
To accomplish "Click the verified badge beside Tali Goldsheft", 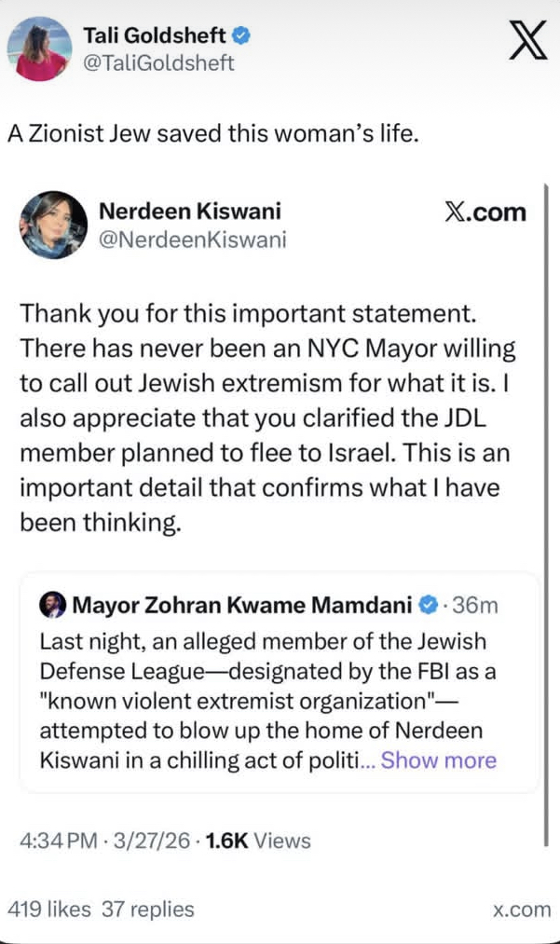I will click(240, 36).
